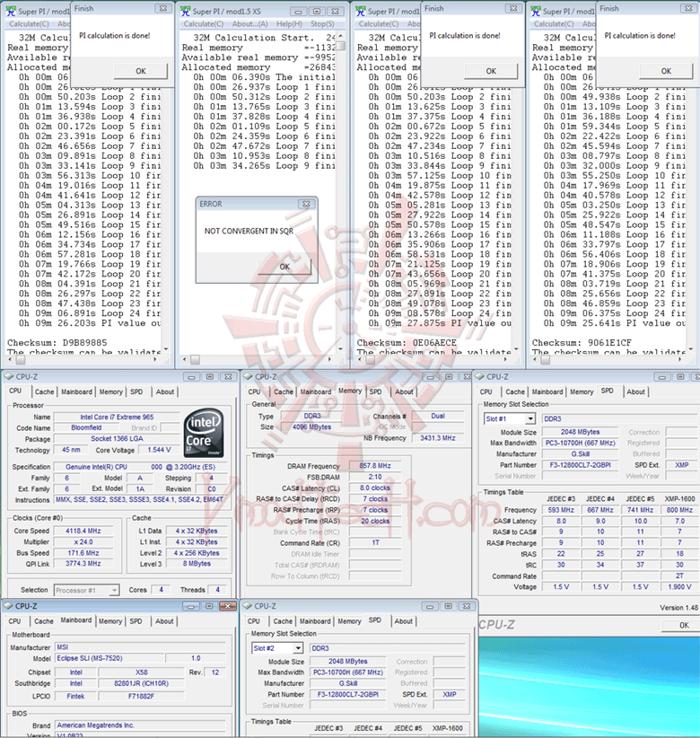Screen dimensions: 700x738
Task: Switch to the Cache tab in the CPU tab CPU-Z window
Action: point(44,391)
